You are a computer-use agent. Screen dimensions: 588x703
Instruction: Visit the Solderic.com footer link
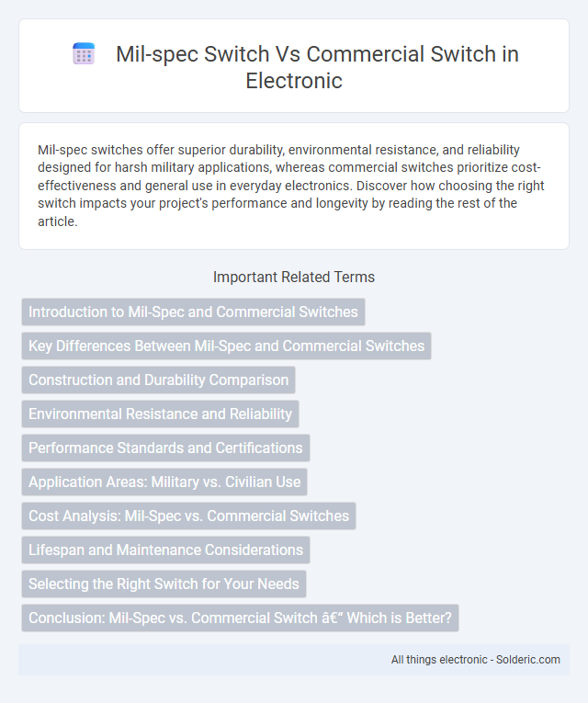[527, 660]
